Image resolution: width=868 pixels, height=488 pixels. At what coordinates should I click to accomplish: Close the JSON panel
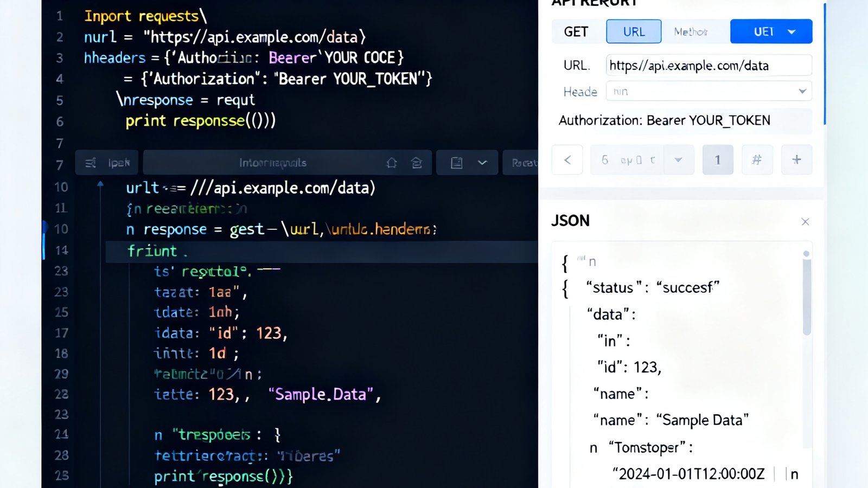(x=805, y=221)
